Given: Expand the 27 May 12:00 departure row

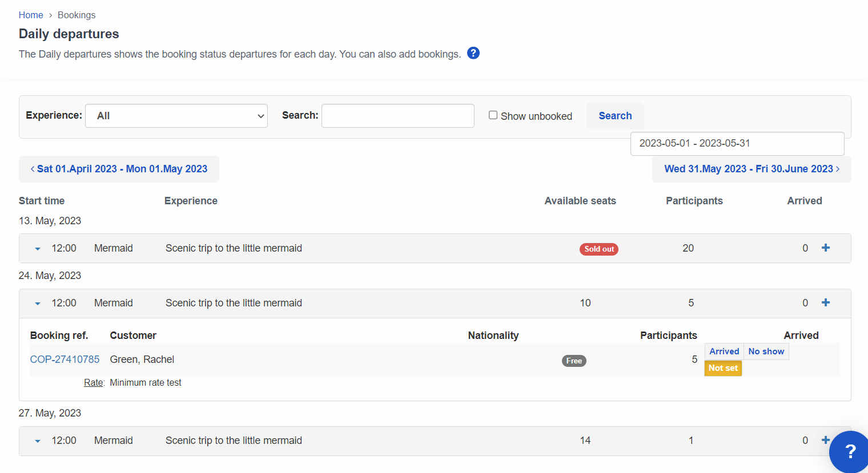Looking at the screenshot, I should tap(38, 441).
